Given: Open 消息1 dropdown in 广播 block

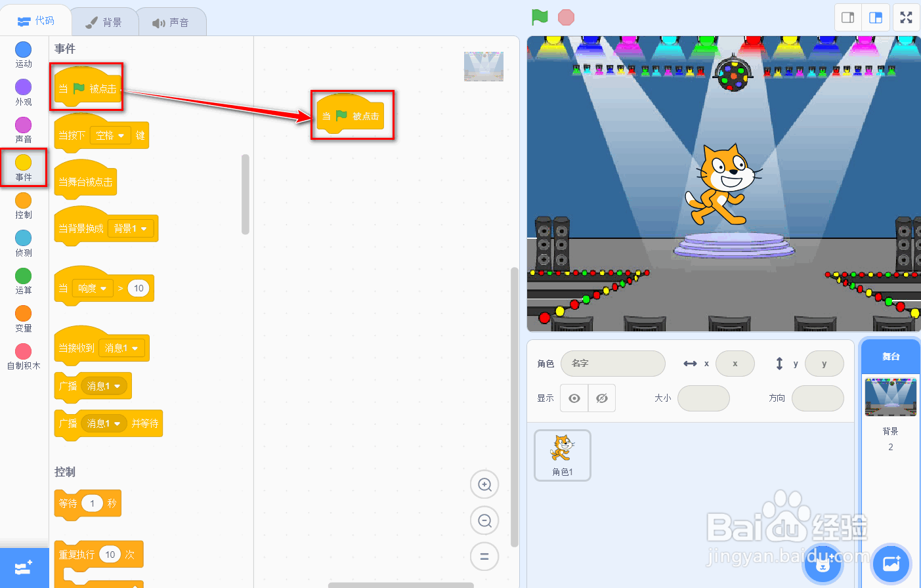Looking at the screenshot, I should 104,386.
